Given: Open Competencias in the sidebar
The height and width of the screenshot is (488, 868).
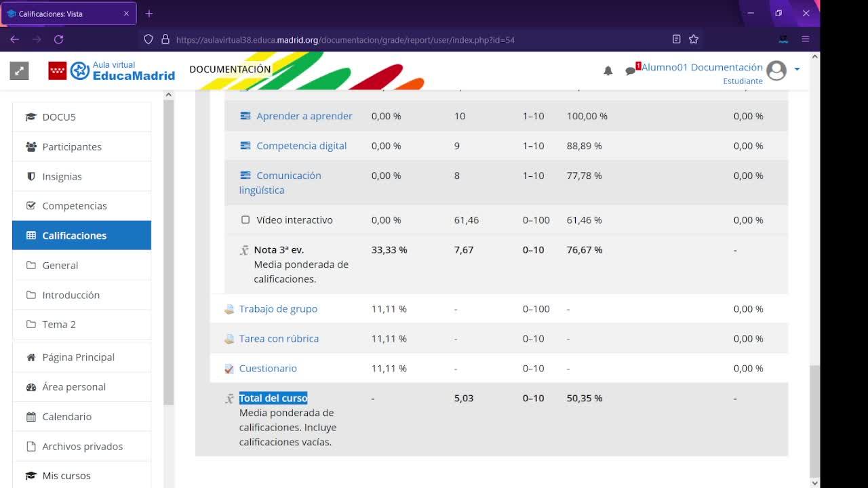Looking at the screenshot, I should (81, 205).
